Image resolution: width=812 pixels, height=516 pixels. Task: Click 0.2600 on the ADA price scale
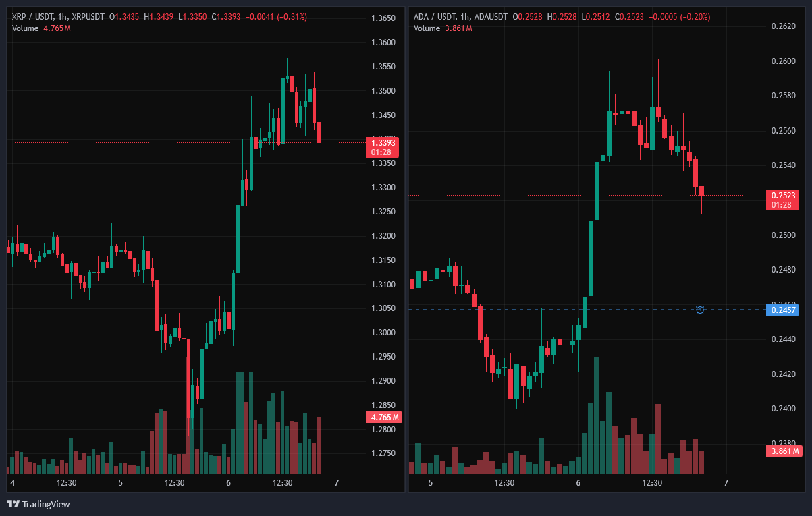click(783, 61)
